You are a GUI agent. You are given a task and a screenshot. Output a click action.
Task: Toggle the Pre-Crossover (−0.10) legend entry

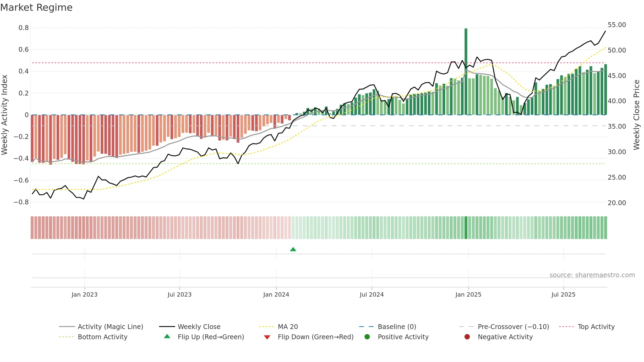tap(504, 327)
